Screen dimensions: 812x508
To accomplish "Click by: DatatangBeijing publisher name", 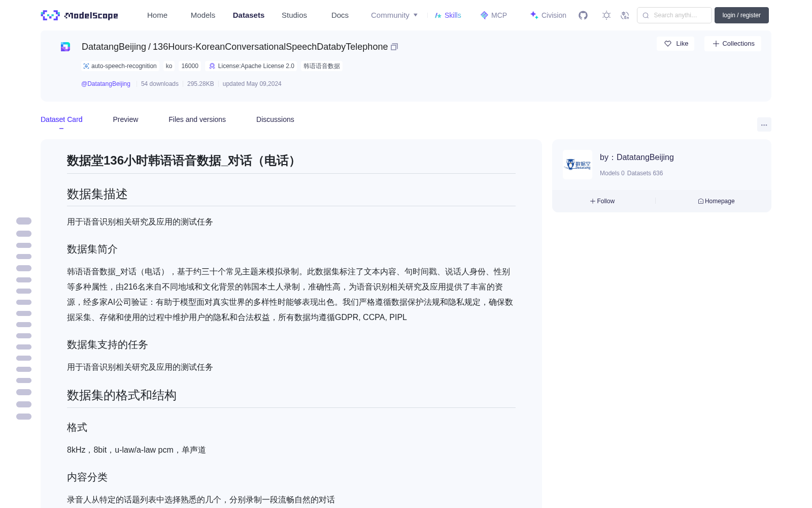I will 637,157.
